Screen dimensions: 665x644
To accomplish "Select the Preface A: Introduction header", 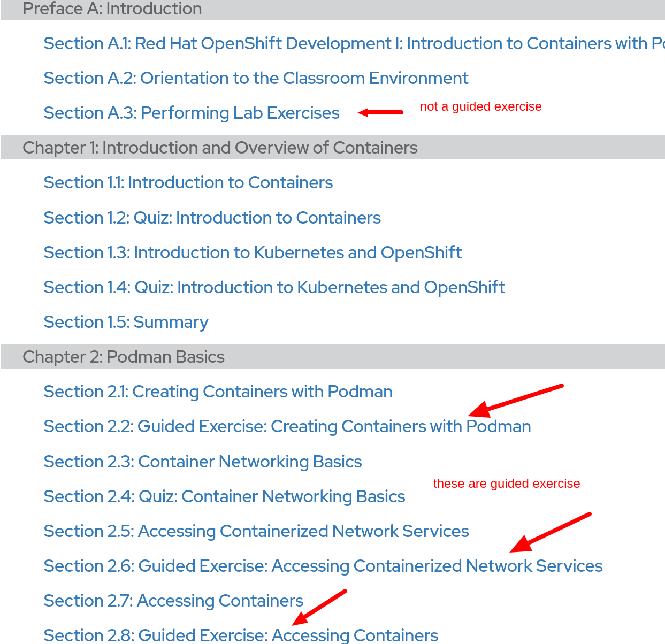I will [x=112, y=9].
